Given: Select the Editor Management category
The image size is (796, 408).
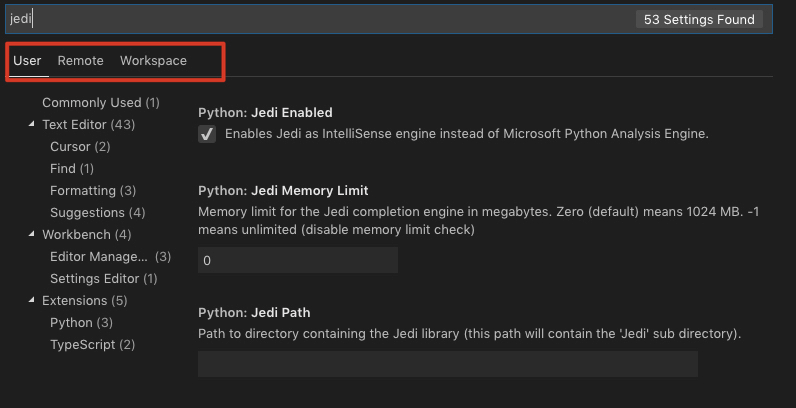Looking at the screenshot, I should (110, 257).
